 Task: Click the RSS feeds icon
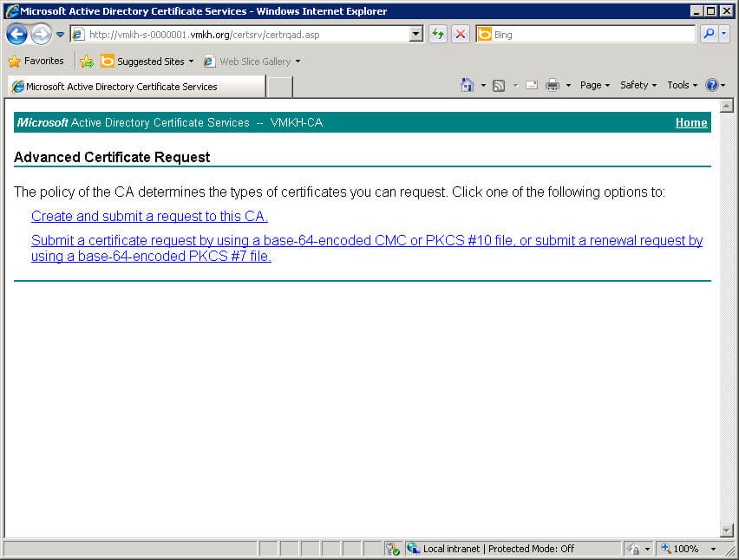pos(499,85)
